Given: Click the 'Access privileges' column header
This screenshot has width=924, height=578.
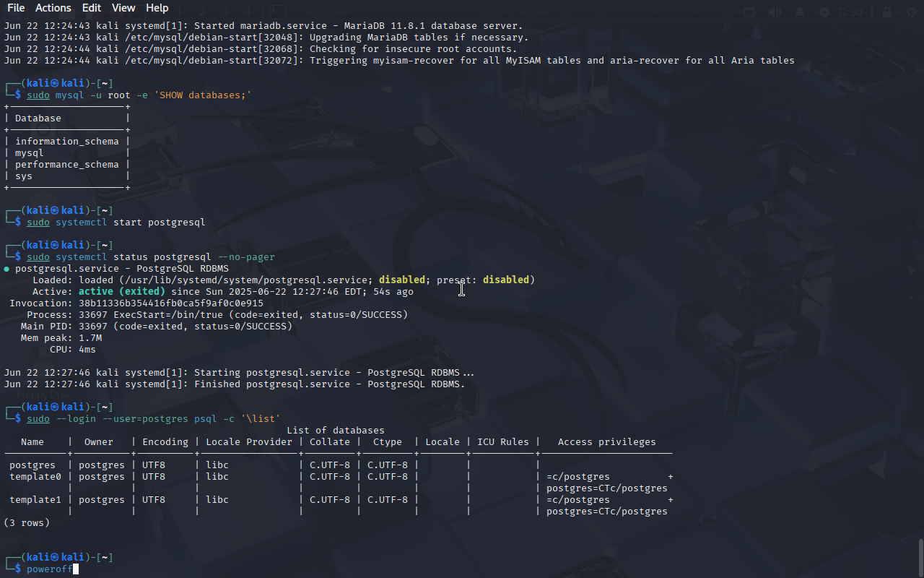Looking at the screenshot, I should (x=607, y=442).
